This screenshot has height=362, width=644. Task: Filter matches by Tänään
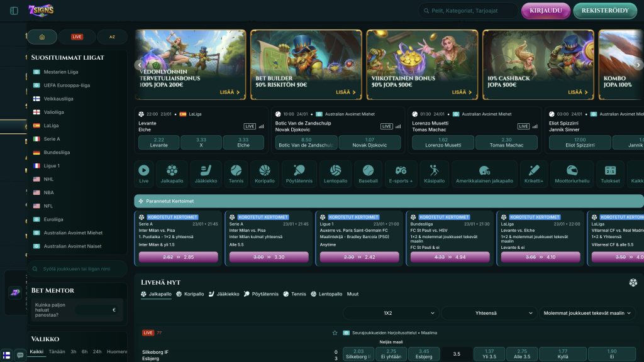pos(57,352)
